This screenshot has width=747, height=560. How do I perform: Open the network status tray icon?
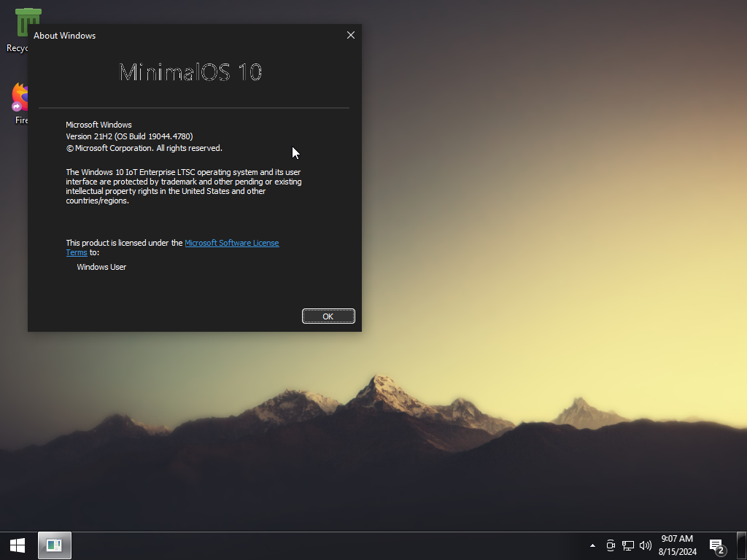pos(627,545)
